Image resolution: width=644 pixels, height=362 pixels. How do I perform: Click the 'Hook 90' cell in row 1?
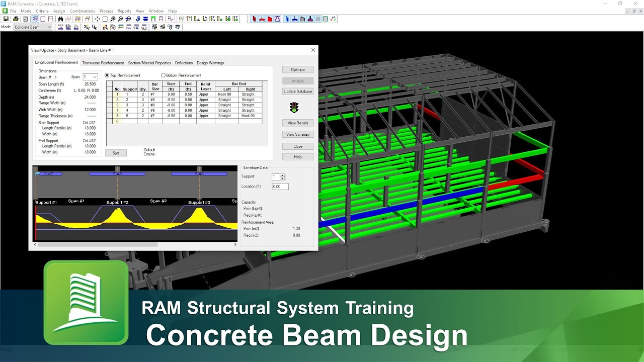227,95
